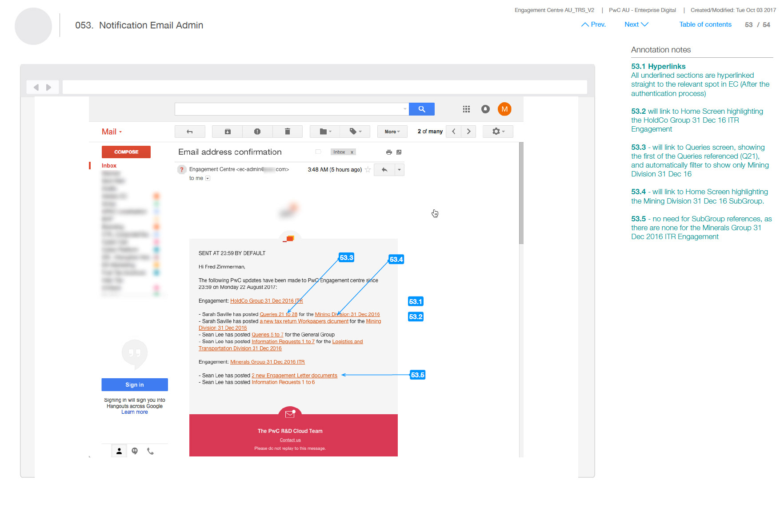Open the Google apps grid icon
The height and width of the screenshot is (532, 784).
coord(466,109)
